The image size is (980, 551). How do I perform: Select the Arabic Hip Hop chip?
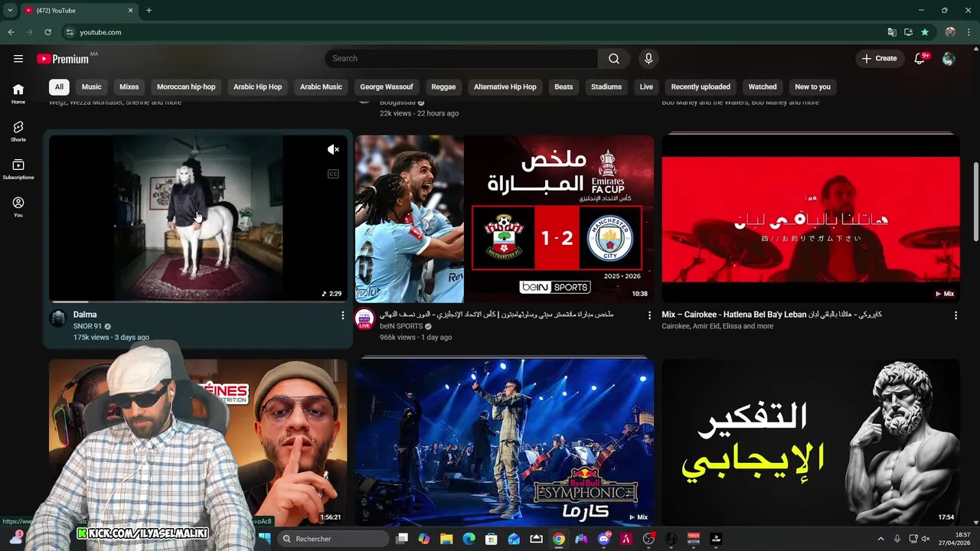coord(257,86)
